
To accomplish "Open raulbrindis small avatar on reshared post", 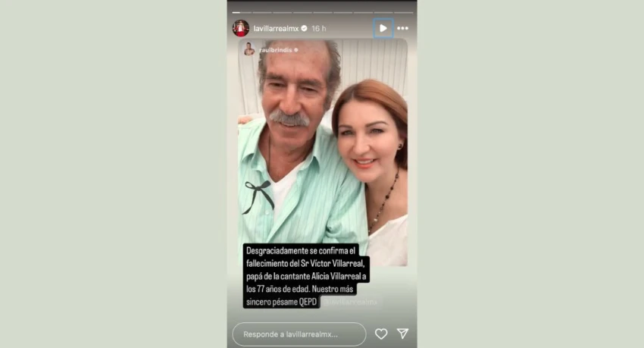I will coord(249,49).
